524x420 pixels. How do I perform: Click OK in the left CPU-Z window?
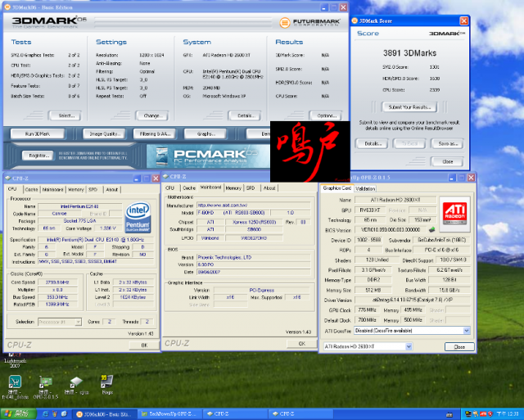pos(144,345)
